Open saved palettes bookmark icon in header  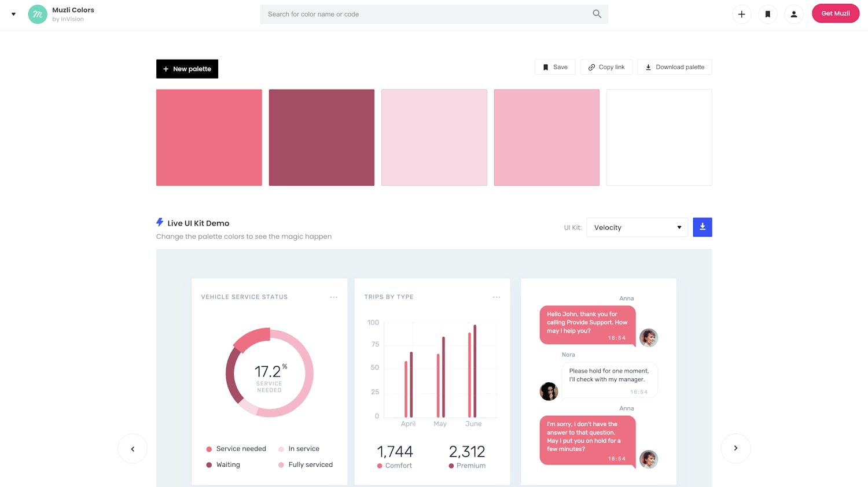pos(767,14)
